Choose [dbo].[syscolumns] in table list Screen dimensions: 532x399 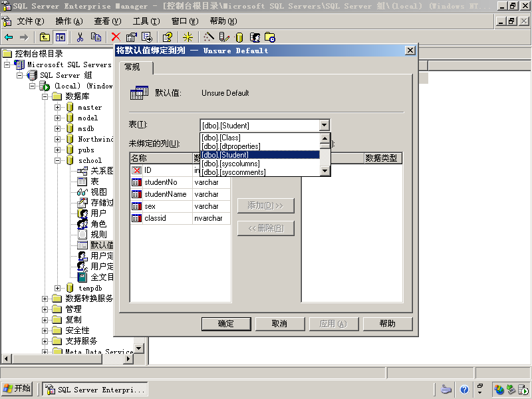pyautogui.click(x=260, y=164)
